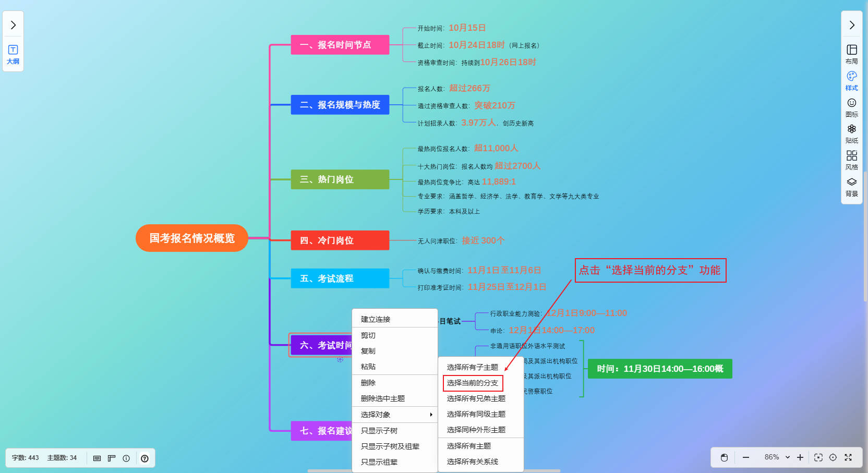
Task: Toggle fullscreen mode icon
Action: click(x=848, y=457)
